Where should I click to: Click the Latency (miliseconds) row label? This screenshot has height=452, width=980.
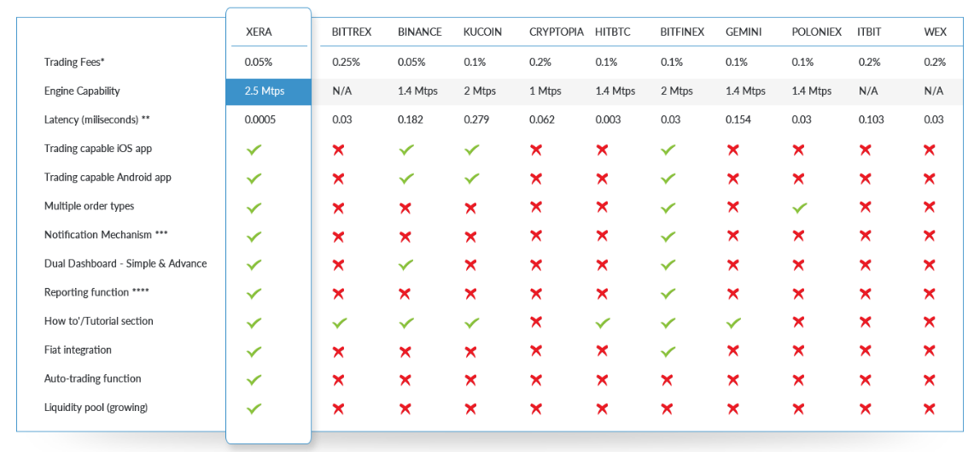(96, 120)
